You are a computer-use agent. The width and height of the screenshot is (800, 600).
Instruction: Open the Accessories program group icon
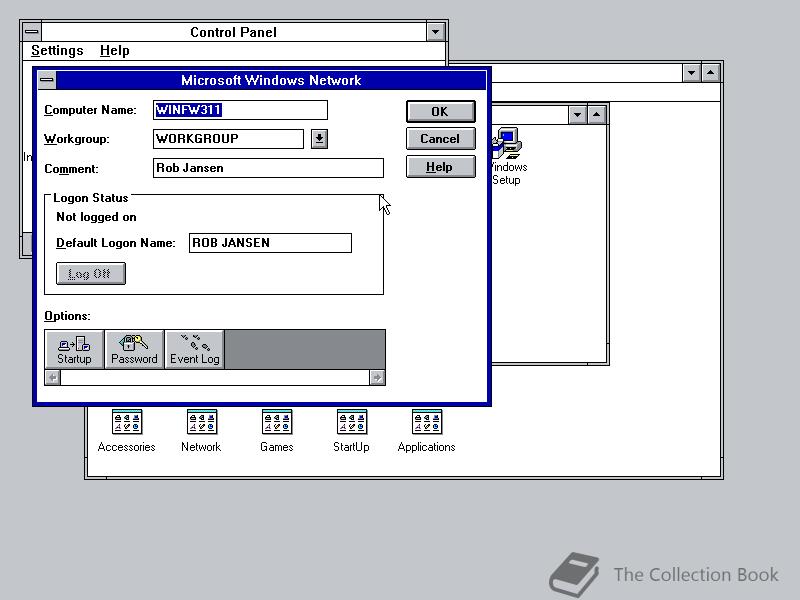(127, 432)
